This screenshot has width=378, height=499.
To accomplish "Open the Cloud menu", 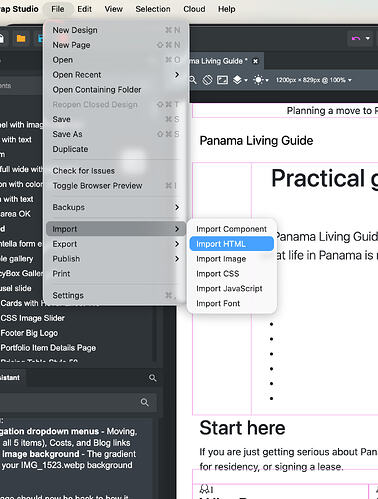I will tap(194, 9).
